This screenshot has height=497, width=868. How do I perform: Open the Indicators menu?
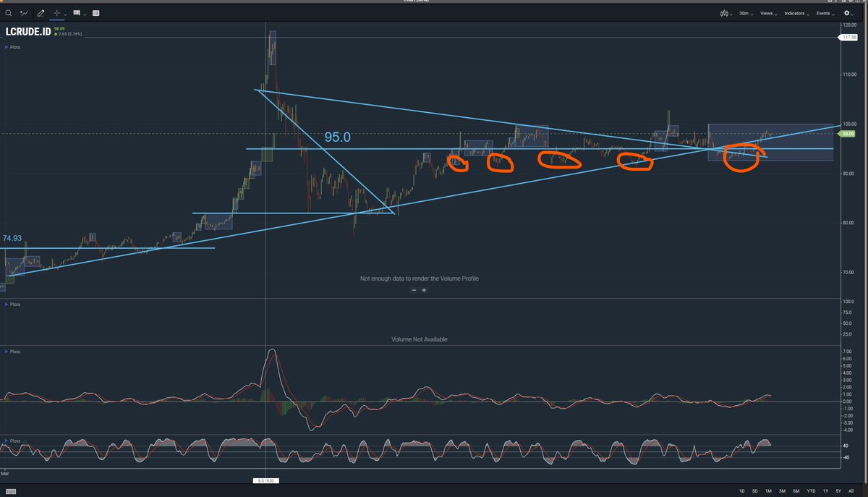[796, 13]
